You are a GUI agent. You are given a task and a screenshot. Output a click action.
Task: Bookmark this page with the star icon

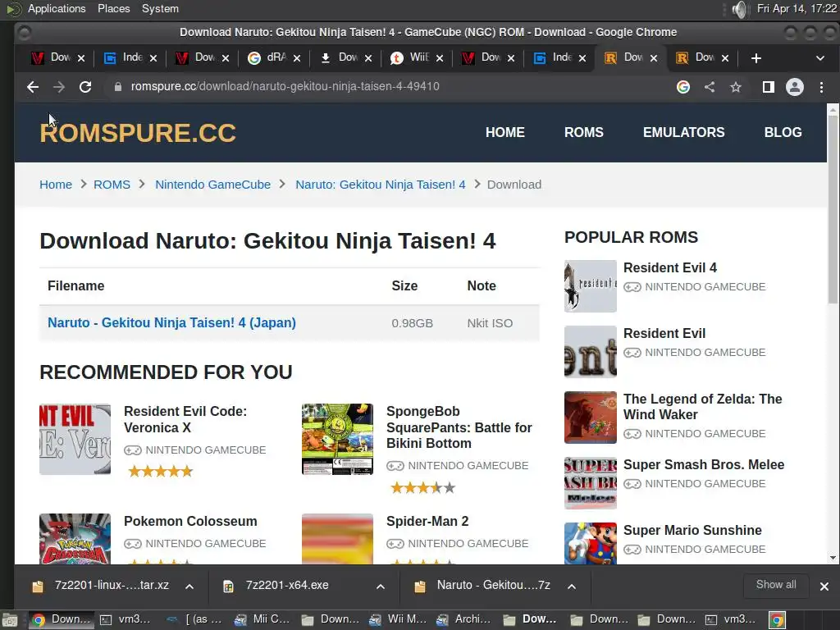[x=736, y=87]
